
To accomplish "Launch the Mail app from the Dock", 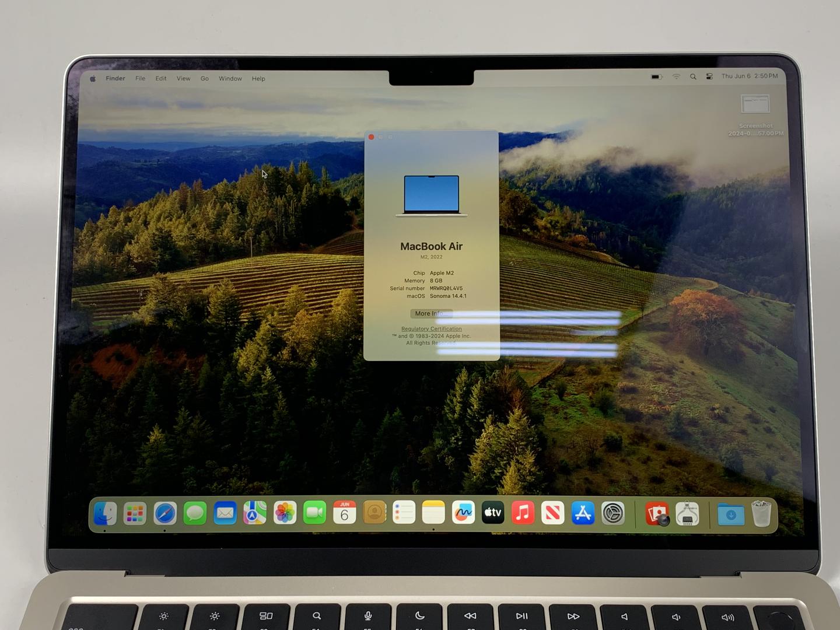I will pos(225,513).
